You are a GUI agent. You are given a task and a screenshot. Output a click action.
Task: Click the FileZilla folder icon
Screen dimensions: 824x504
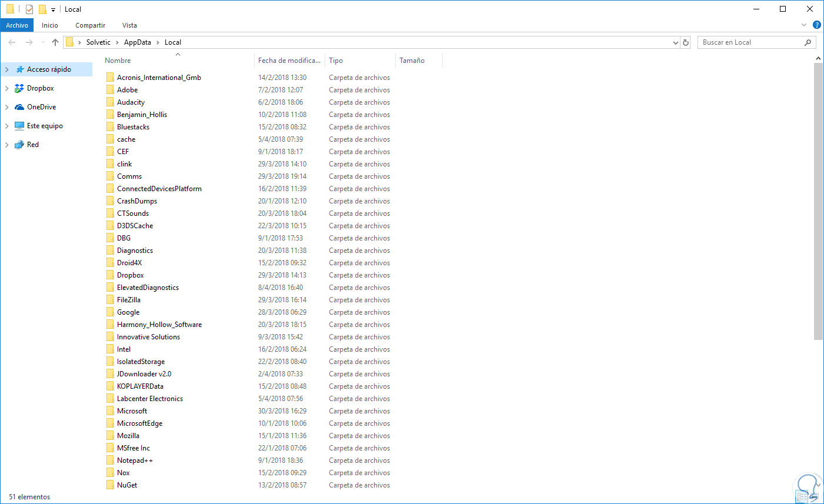point(110,300)
